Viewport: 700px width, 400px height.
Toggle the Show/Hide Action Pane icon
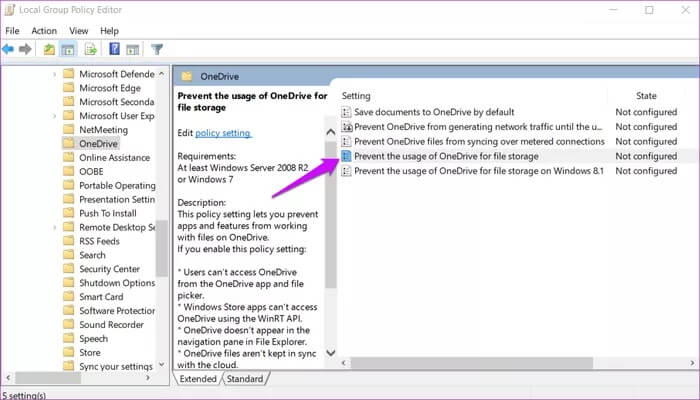point(133,50)
